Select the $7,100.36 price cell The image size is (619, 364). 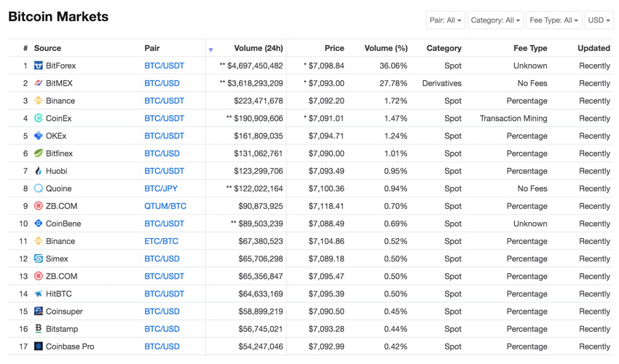coord(326,189)
